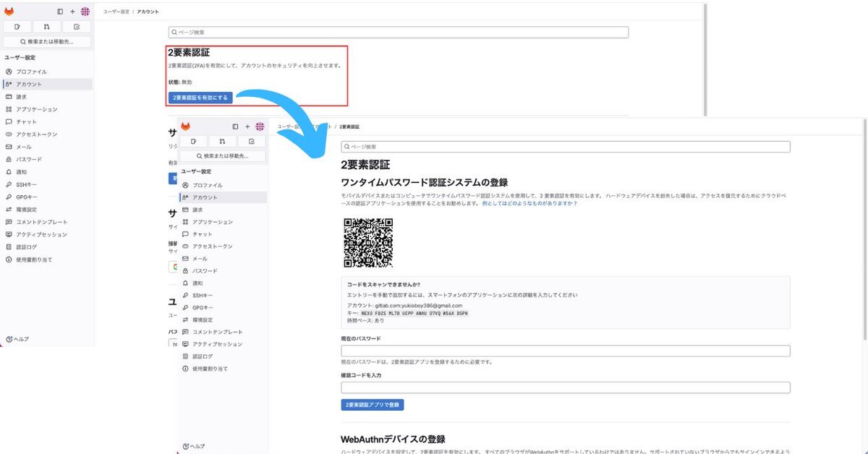This screenshot has width=868, height=454.
Task: Open merge requests icon in the back window
Action: point(47,27)
